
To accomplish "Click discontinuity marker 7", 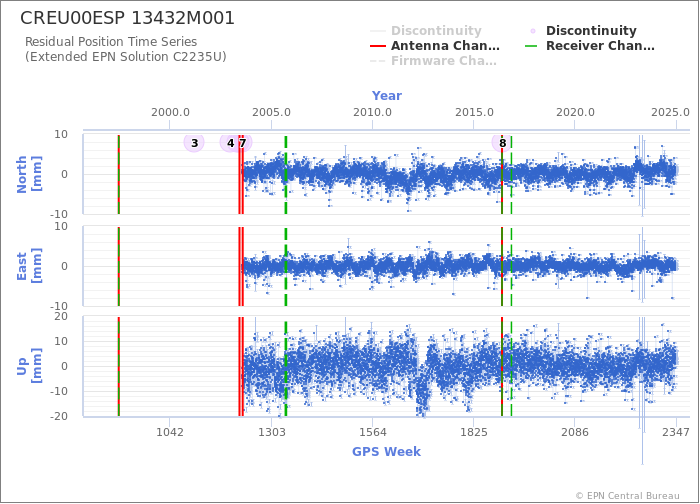I will pos(242,143).
